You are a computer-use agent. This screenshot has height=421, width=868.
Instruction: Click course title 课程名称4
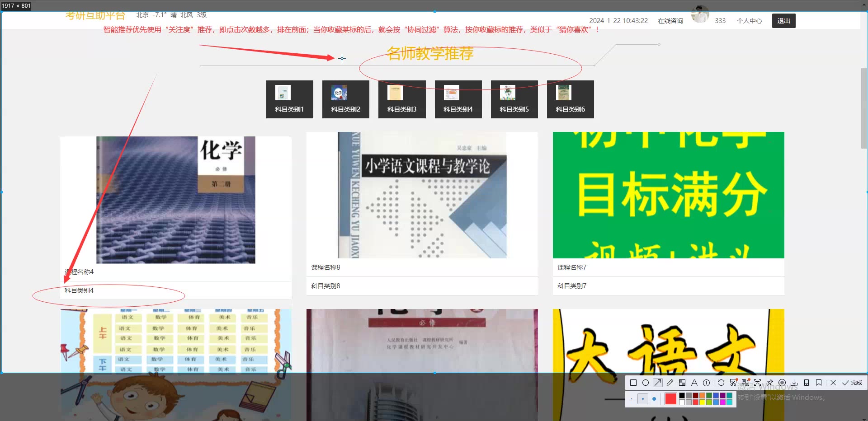click(79, 272)
